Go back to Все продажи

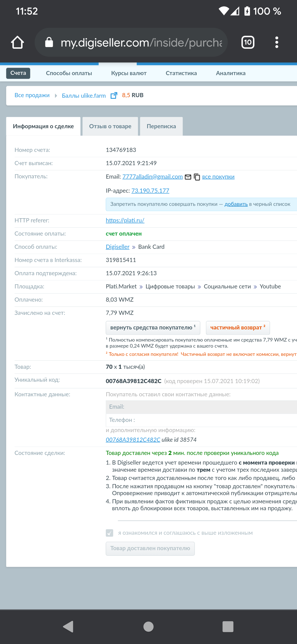pos(32,95)
